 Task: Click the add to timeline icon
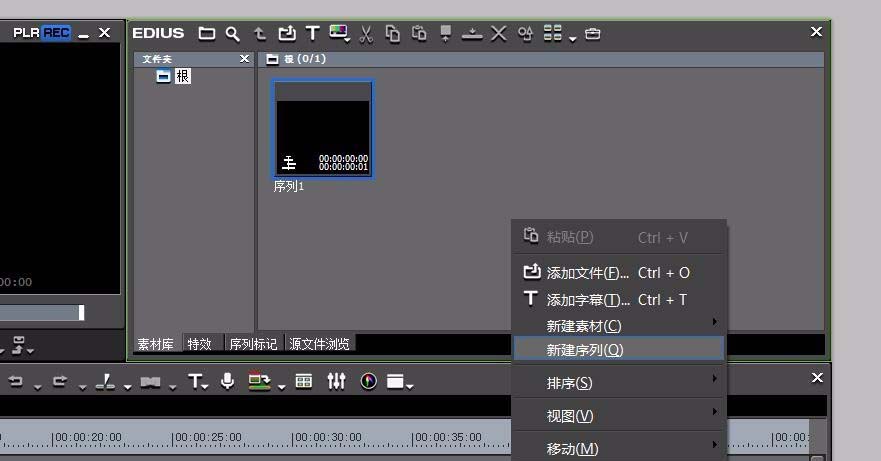pyautogui.click(x=472, y=34)
